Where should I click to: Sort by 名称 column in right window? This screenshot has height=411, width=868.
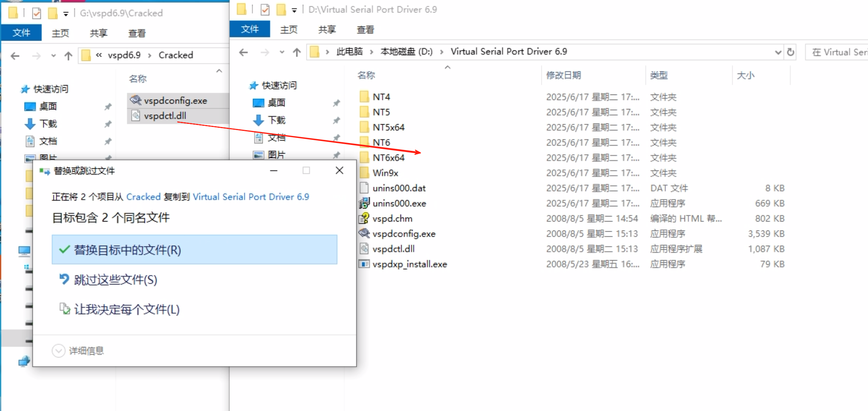pyautogui.click(x=366, y=75)
